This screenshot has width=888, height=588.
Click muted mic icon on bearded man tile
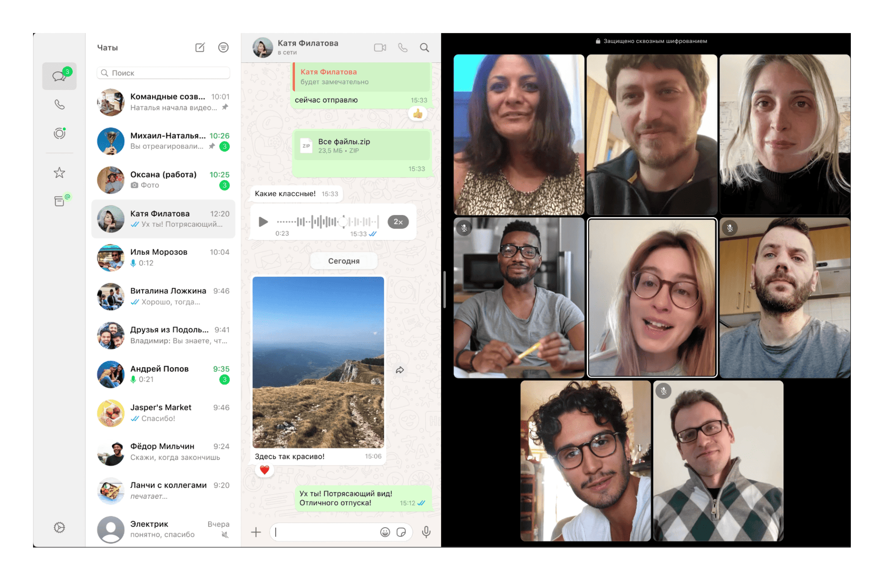(x=730, y=228)
